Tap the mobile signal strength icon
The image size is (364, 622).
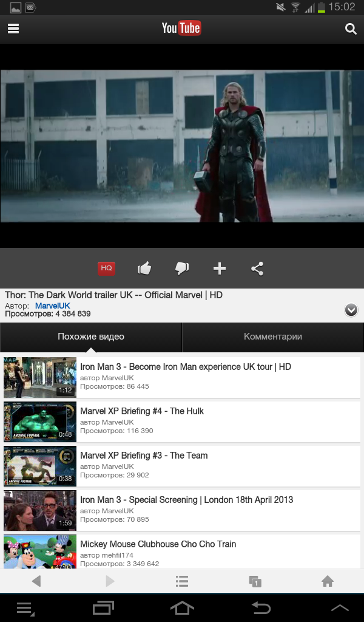(309, 7)
